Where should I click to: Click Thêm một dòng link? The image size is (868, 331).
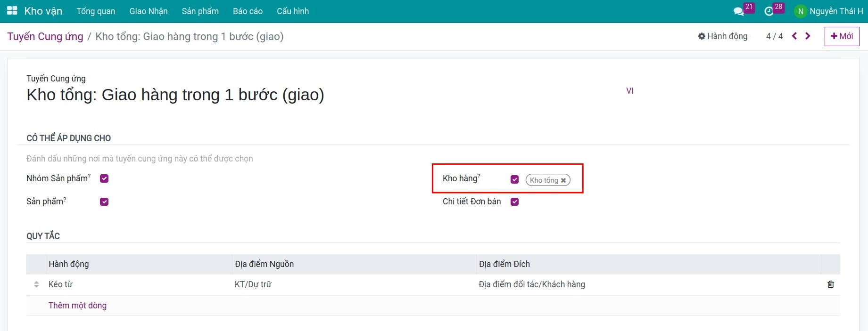(x=77, y=306)
